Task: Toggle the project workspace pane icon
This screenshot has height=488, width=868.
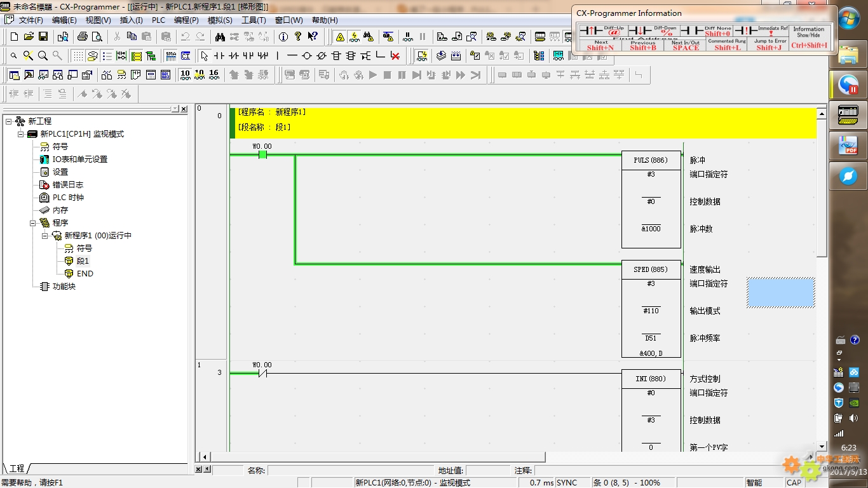Action: click(14, 75)
